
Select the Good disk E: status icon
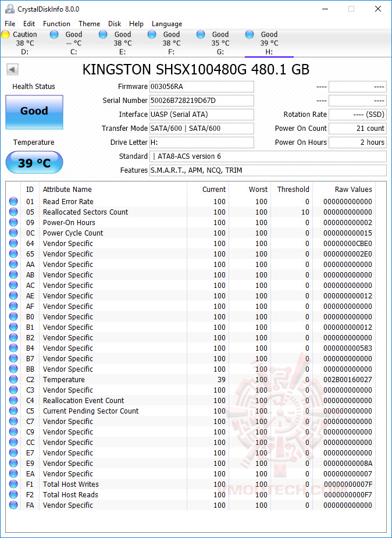click(x=103, y=34)
